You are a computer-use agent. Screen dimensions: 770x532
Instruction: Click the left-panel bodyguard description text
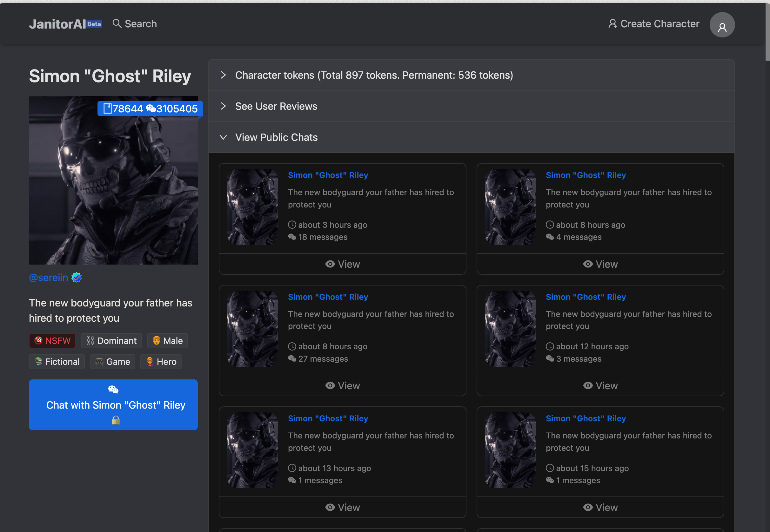[111, 310]
